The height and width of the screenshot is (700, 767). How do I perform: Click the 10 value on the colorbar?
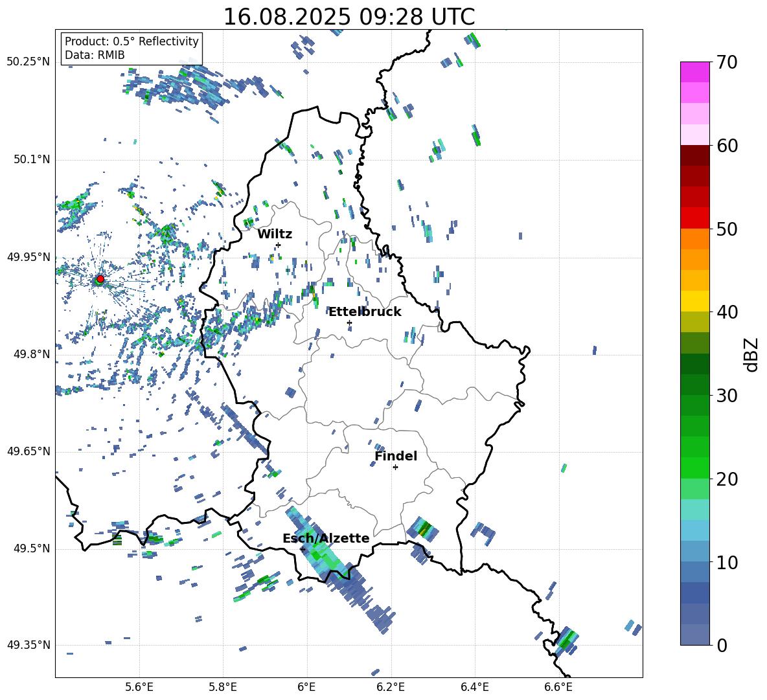pos(727,562)
